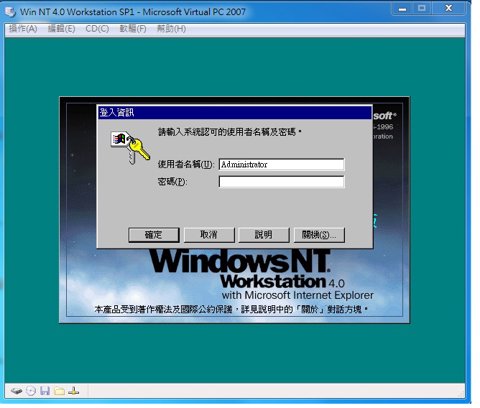The image size is (480, 408).
Task: Open the 解說(H) help menu
Action: tap(171, 29)
